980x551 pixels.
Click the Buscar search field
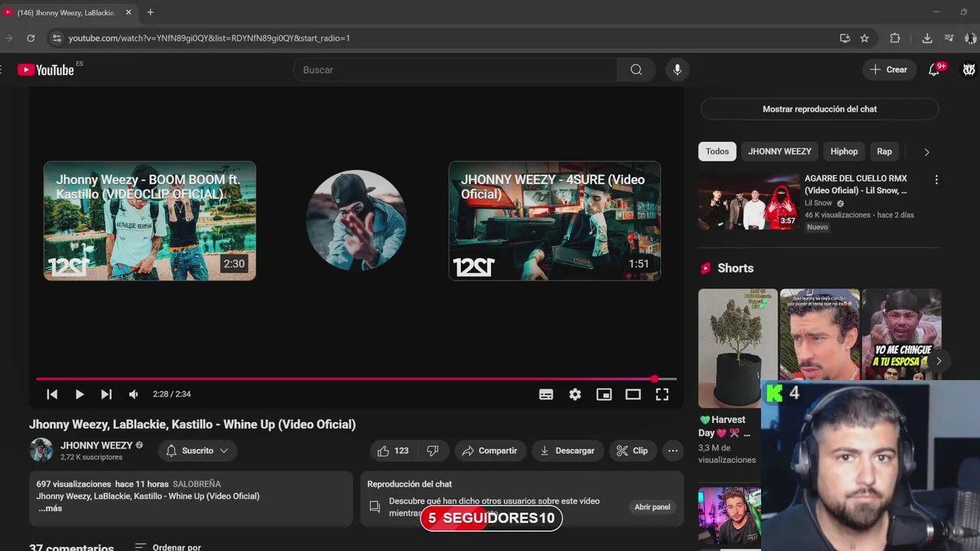456,70
